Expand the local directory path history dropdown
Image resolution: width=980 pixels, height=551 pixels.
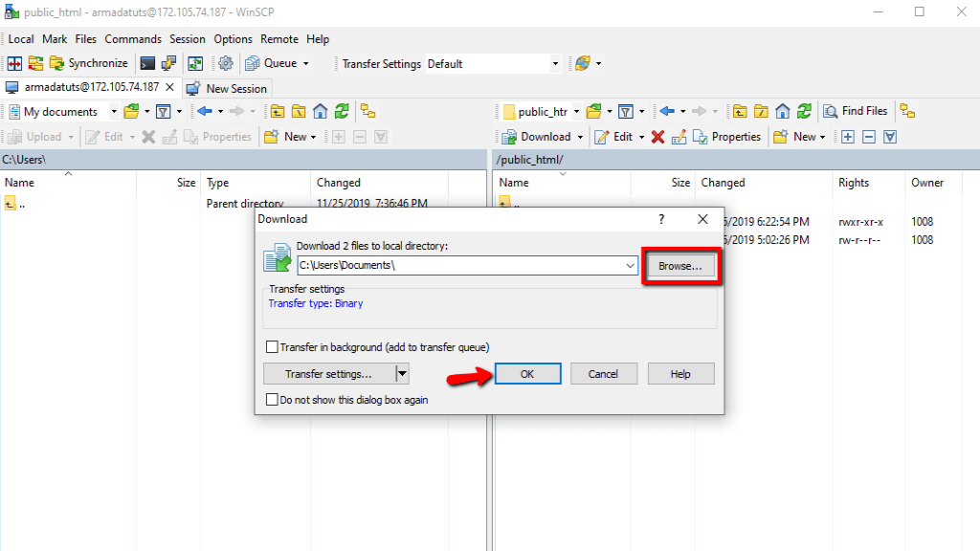[x=630, y=266]
